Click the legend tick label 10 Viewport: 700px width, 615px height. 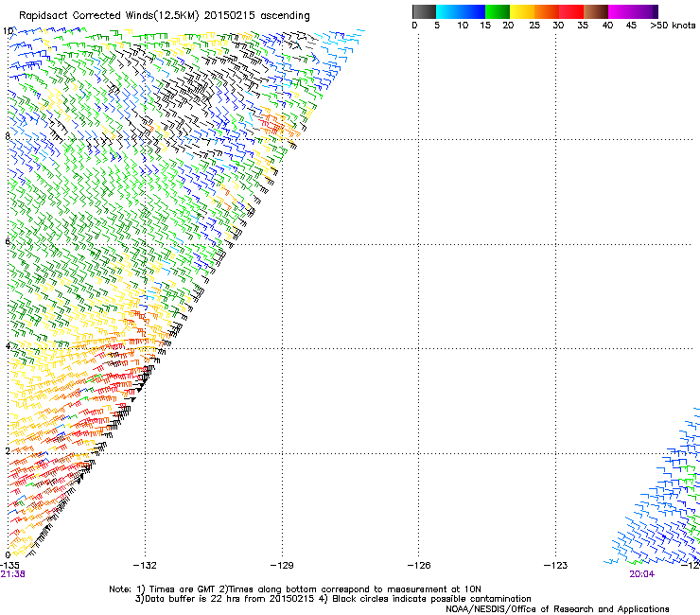click(463, 26)
